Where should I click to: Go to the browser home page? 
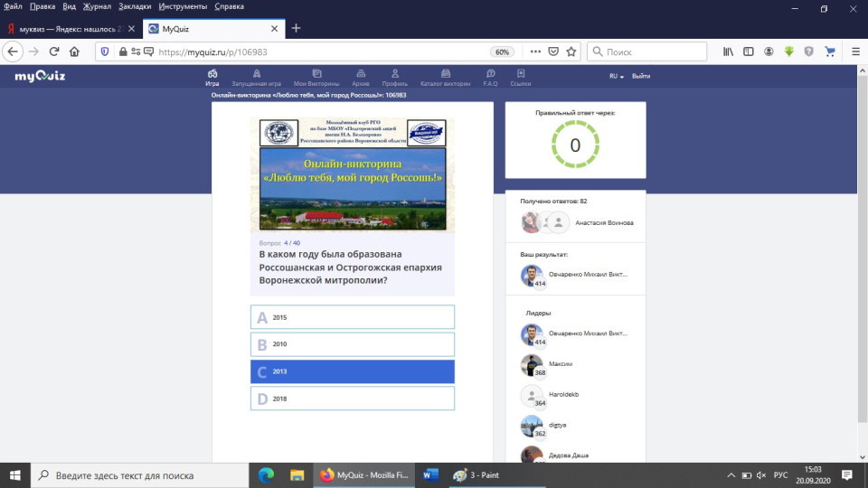pos(74,52)
